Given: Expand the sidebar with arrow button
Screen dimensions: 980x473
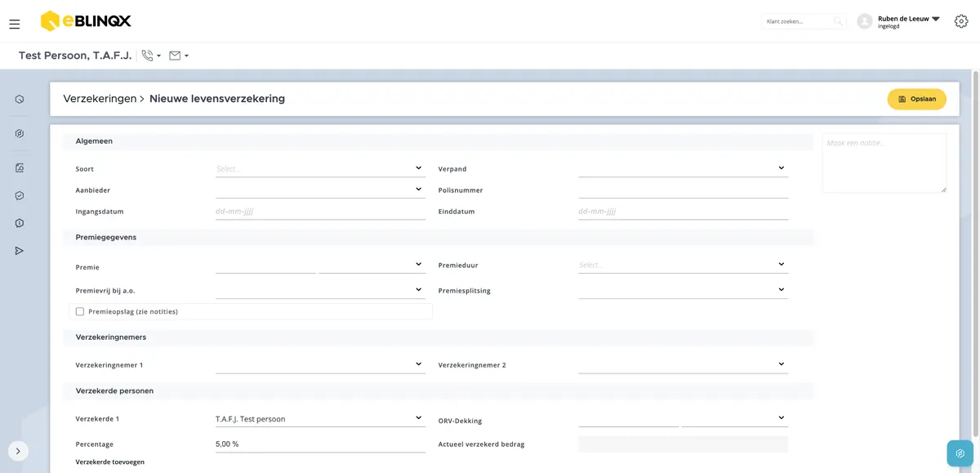Looking at the screenshot, I should tap(18, 451).
